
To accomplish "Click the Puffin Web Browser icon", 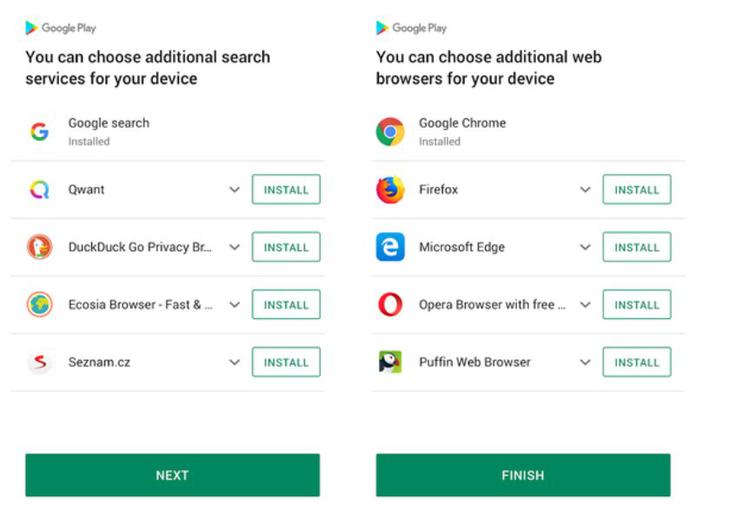I will [x=390, y=362].
